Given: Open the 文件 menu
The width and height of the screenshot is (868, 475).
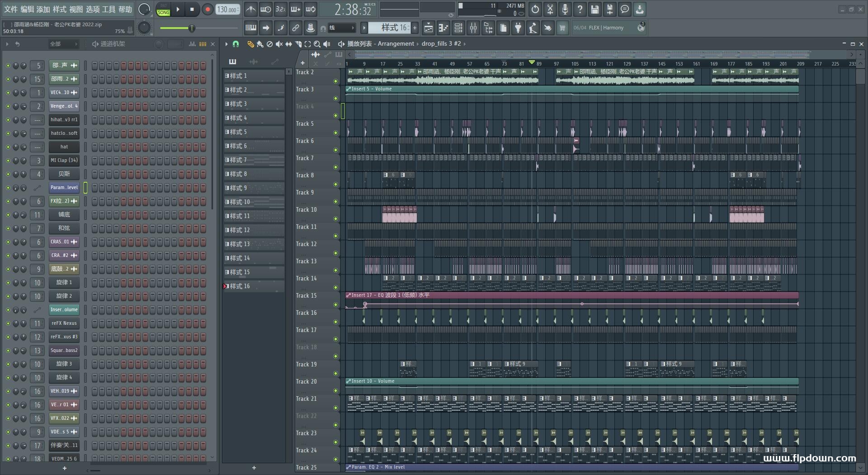Looking at the screenshot, I should (x=11, y=9).
